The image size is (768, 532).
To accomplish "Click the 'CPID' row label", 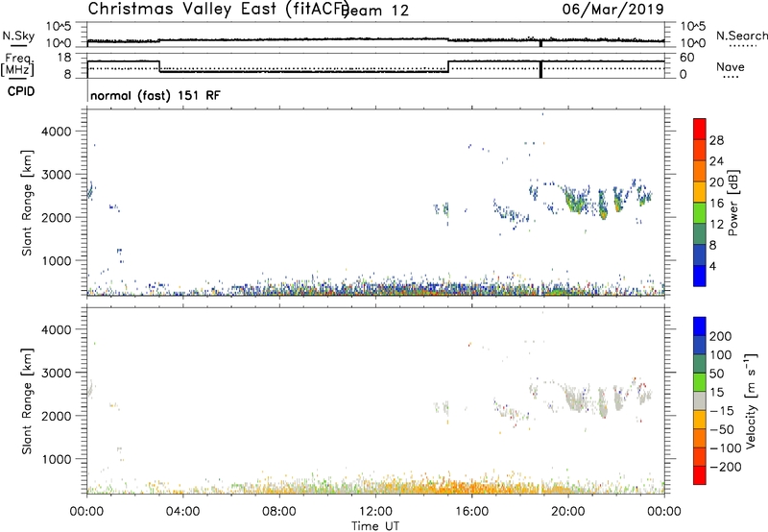I will click(x=21, y=91).
